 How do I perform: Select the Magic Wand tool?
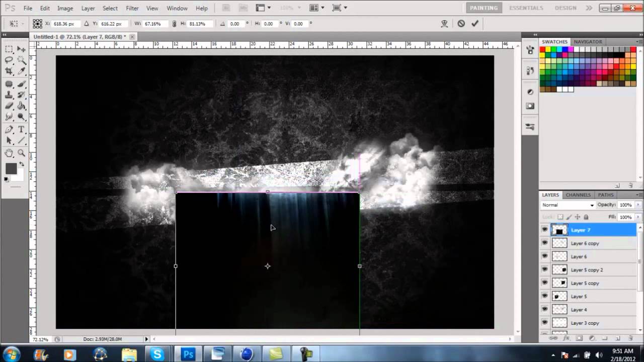(x=22, y=60)
